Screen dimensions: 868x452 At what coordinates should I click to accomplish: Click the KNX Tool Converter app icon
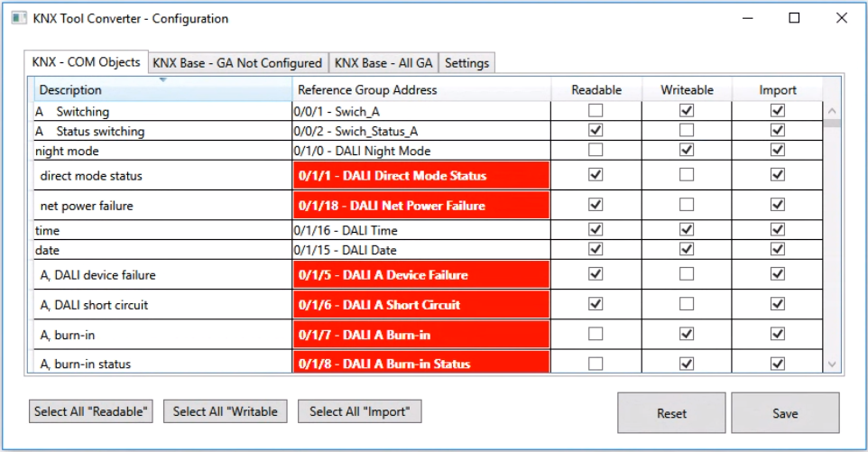coord(17,18)
